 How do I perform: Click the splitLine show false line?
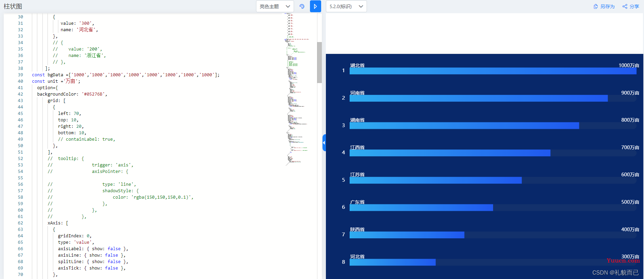pyautogui.click(x=93, y=262)
